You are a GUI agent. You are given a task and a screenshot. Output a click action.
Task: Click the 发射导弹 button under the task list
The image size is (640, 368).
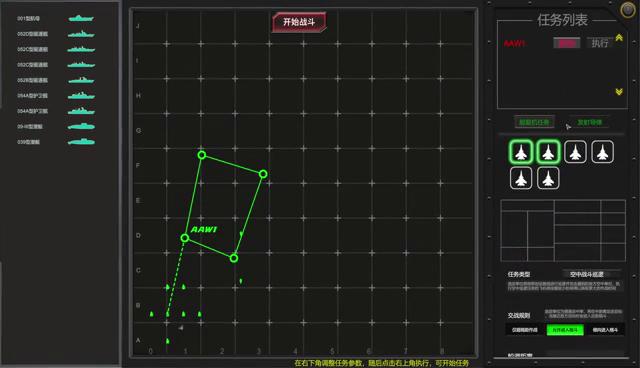pos(589,122)
